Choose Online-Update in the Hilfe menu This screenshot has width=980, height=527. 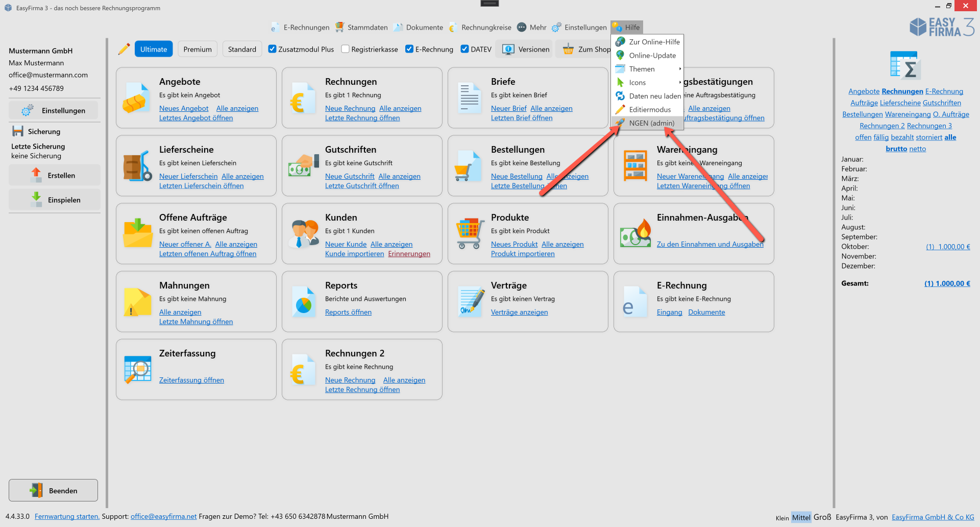(x=652, y=56)
